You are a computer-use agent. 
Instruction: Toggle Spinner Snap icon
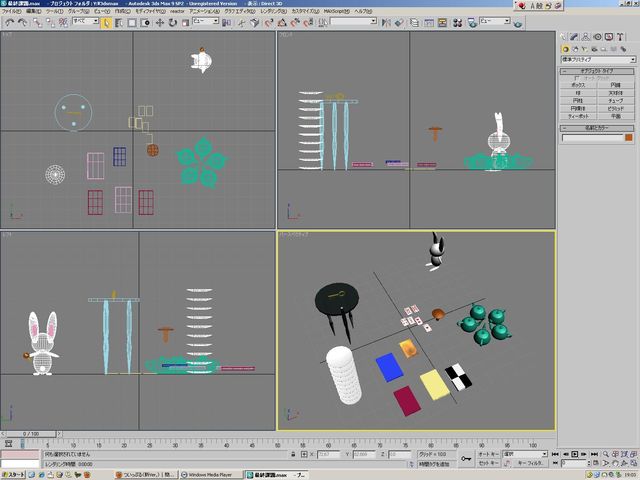click(308, 23)
